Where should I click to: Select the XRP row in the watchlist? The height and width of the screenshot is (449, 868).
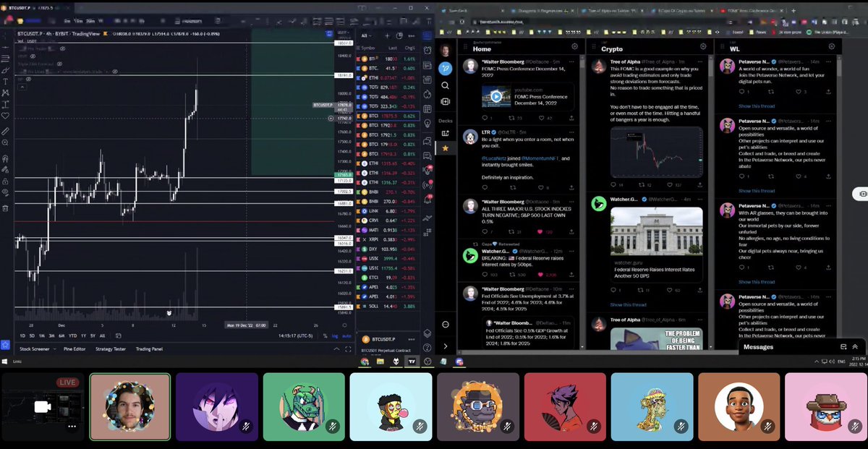click(x=388, y=239)
